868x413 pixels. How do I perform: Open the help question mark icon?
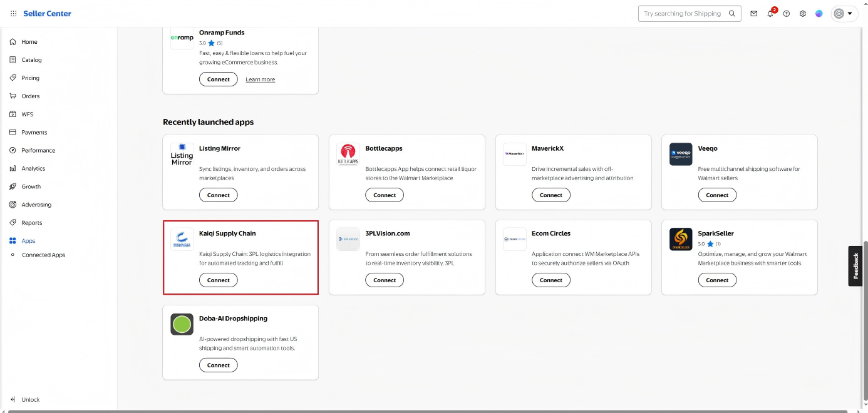(787, 14)
